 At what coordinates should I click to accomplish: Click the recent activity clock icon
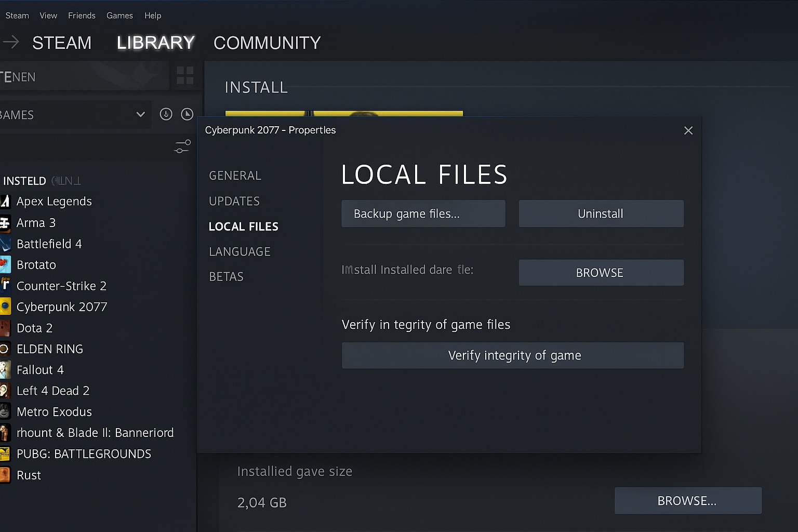tap(166, 114)
